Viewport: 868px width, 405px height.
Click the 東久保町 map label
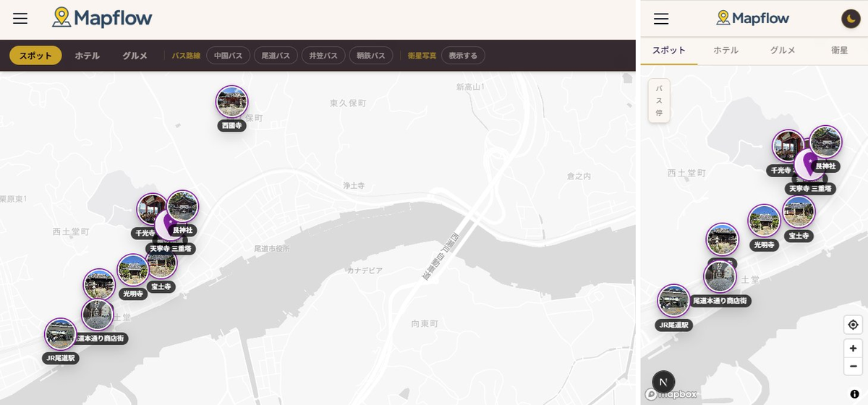[x=349, y=103]
